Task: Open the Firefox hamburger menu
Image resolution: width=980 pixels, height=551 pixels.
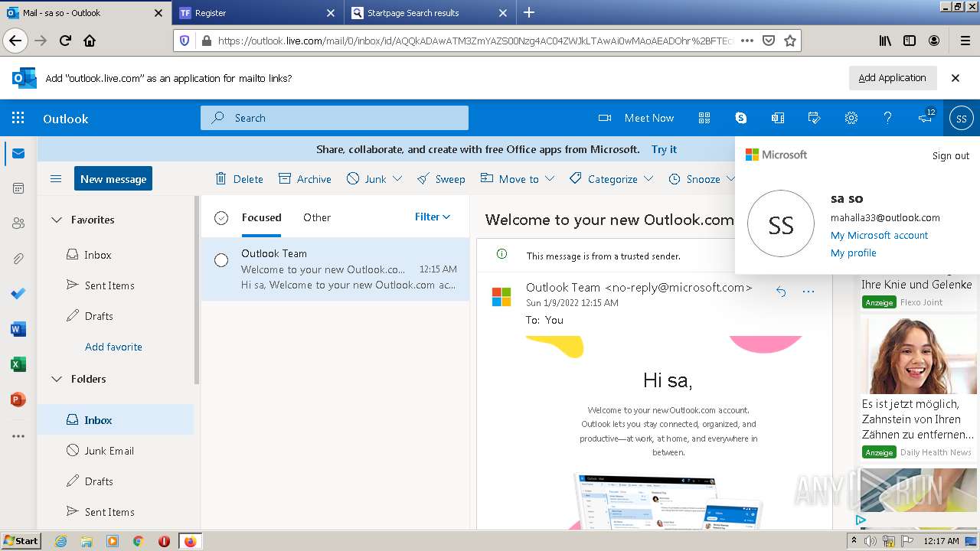Action: click(965, 41)
